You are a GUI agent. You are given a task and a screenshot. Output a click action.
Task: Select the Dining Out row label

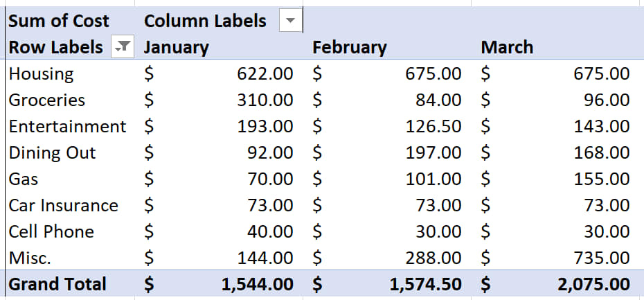(52, 153)
